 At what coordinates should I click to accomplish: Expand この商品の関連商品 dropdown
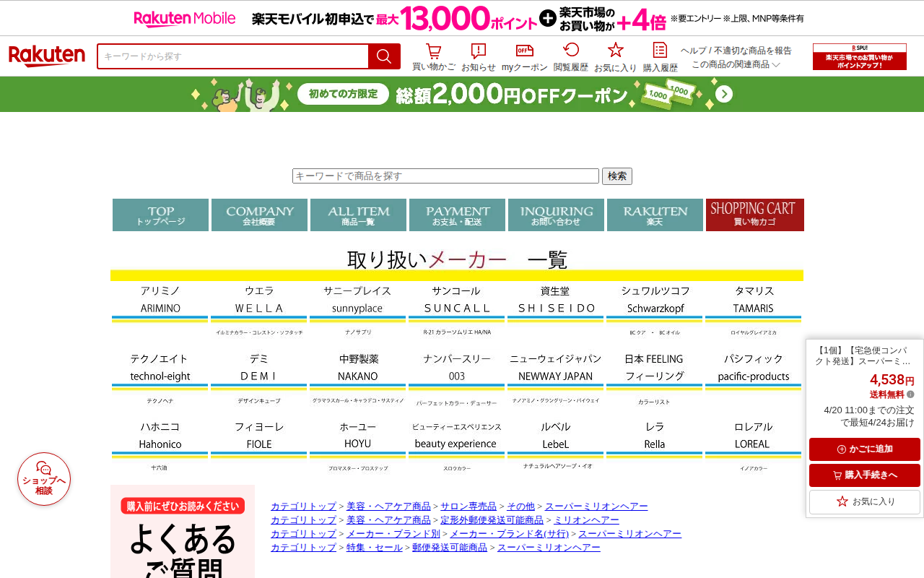pyautogui.click(x=736, y=64)
